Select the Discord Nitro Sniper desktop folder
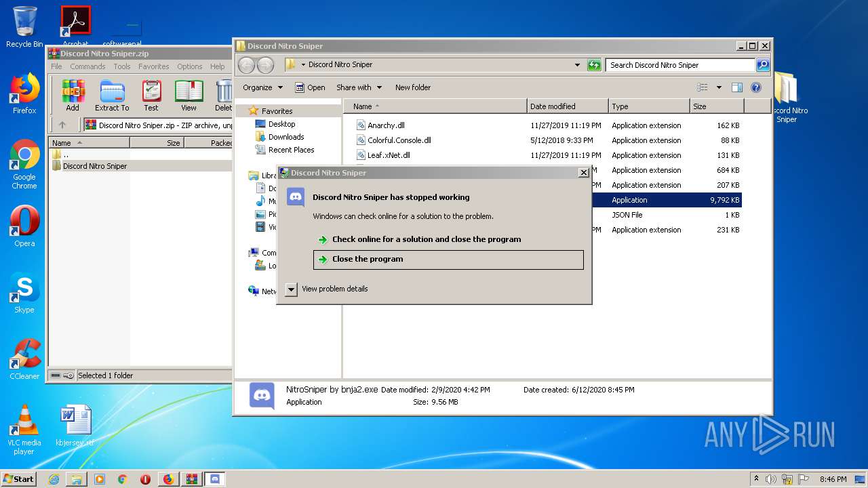 pyautogui.click(x=787, y=98)
